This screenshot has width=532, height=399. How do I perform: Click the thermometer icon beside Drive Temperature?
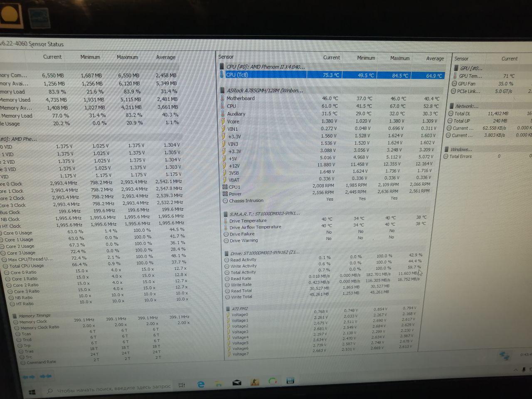click(x=226, y=221)
